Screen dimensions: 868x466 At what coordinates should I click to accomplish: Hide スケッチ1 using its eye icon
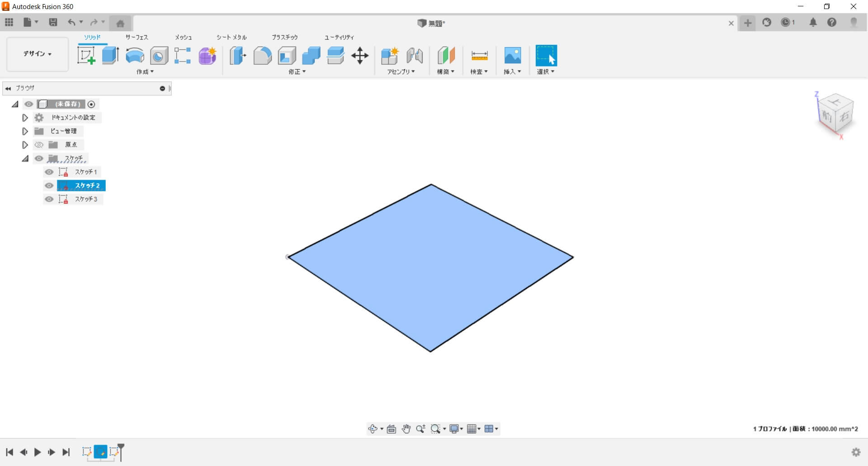[49, 172]
